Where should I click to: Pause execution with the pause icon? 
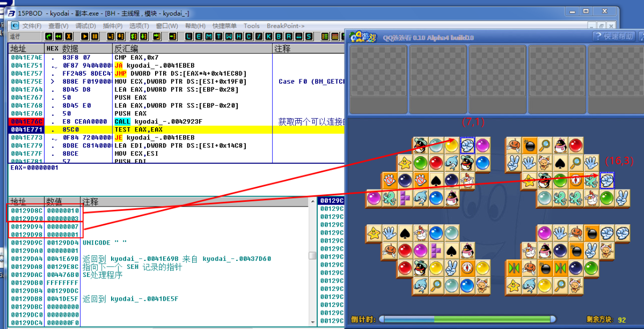[x=95, y=36]
